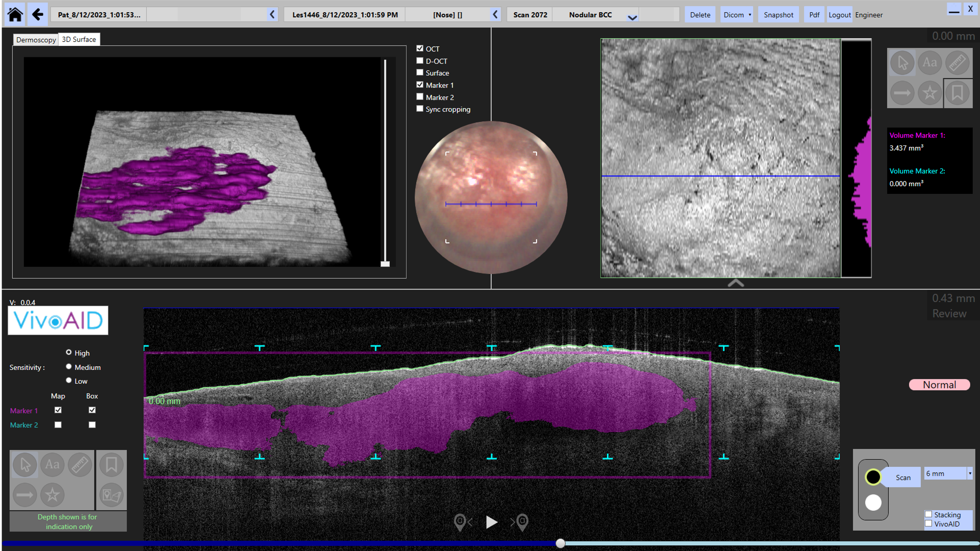Select the arrow pointer tool in the right toolbar

(902, 62)
